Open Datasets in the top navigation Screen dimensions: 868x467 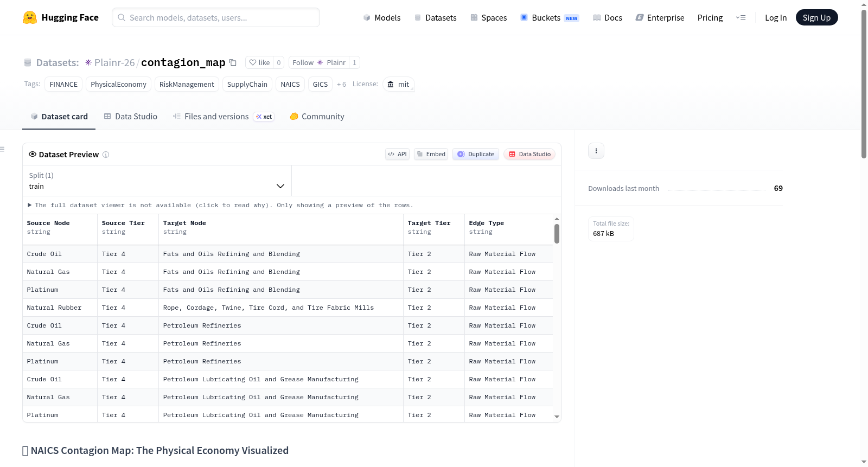coord(436,17)
